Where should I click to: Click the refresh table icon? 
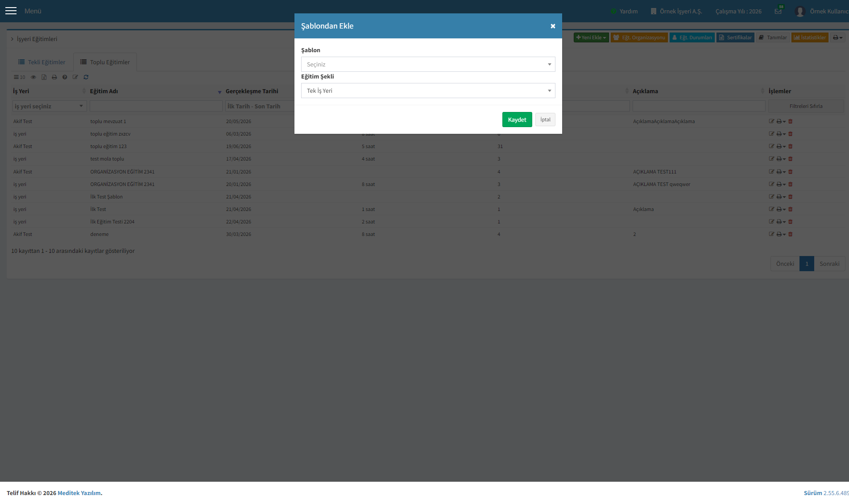coord(86,77)
